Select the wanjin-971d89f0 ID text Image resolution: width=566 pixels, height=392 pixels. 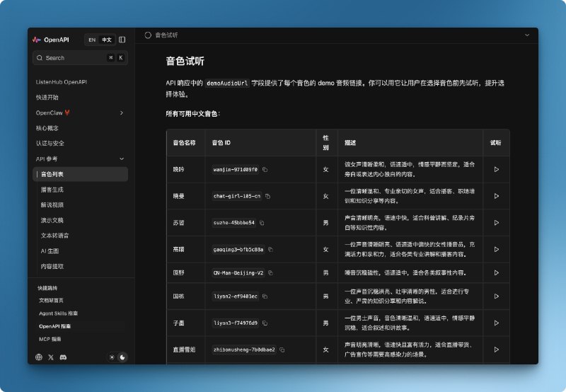tap(236, 170)
